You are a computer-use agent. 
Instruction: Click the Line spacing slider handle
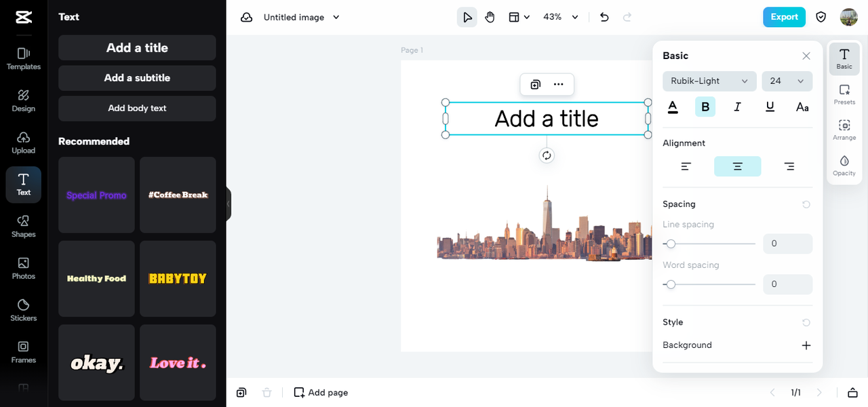[x=671, y=244]
